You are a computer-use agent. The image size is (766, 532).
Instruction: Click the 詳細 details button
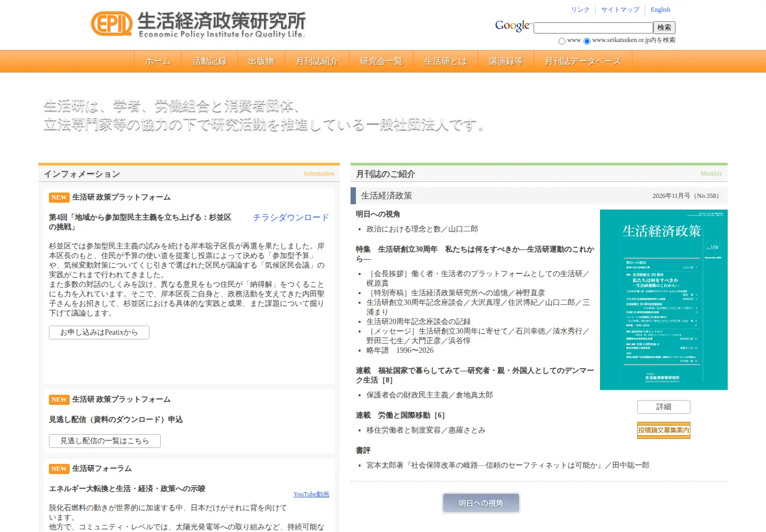pos(664,407)
